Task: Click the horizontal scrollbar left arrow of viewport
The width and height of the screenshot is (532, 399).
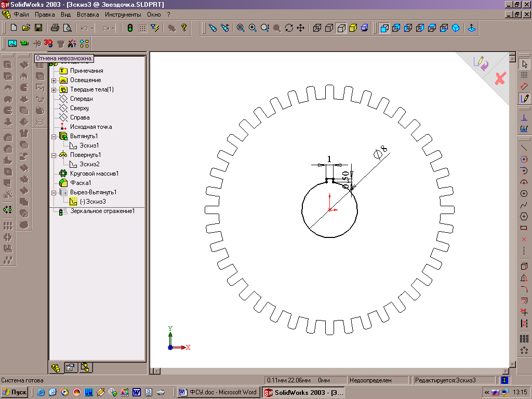Action: 156,371
